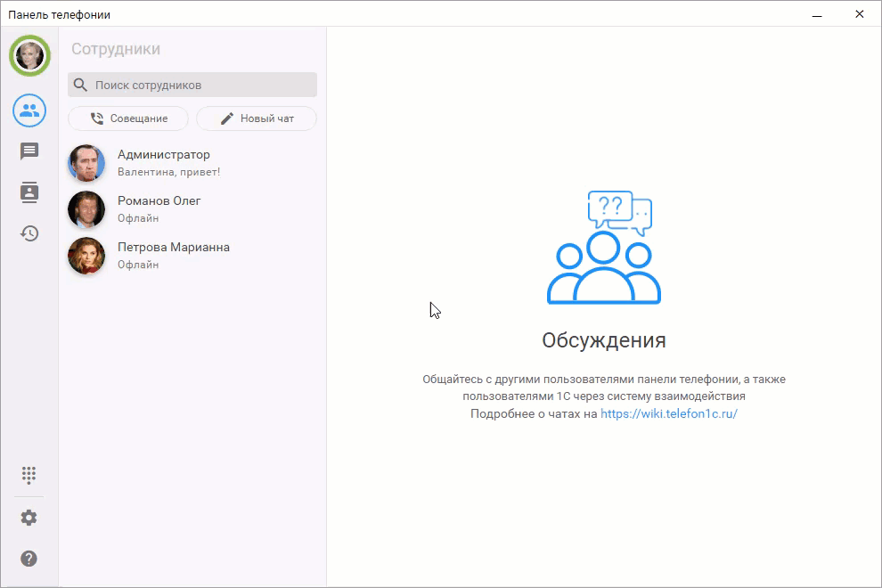
Task: Select Администратор in the employee list
Action: pyautogui.click(x=164, y=155)
